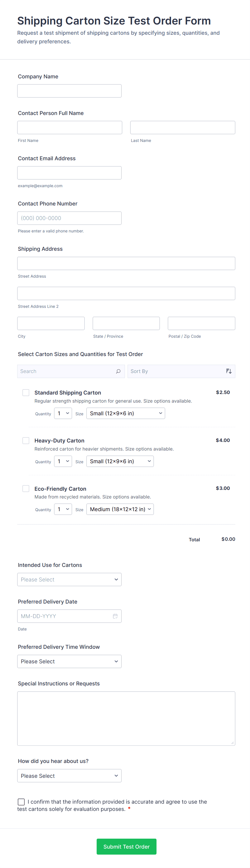The image size is (250, 868).
Task: Expand the Preferred Delivery Time Window dropdown
Action: coord(69,661)
